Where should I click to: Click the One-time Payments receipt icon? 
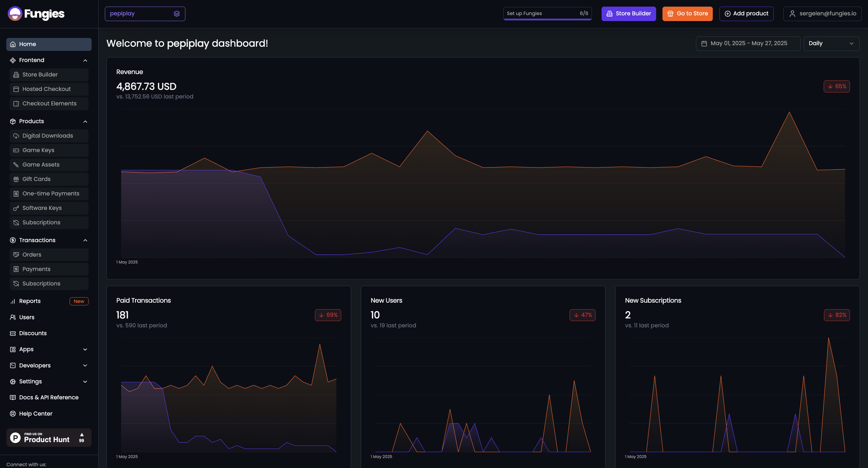16,194
